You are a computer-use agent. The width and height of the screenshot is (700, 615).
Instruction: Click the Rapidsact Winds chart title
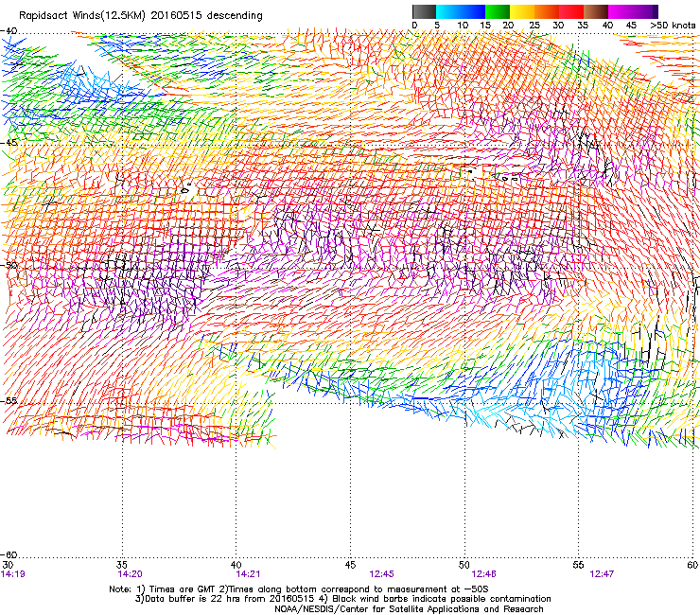[x=141, y=16]
